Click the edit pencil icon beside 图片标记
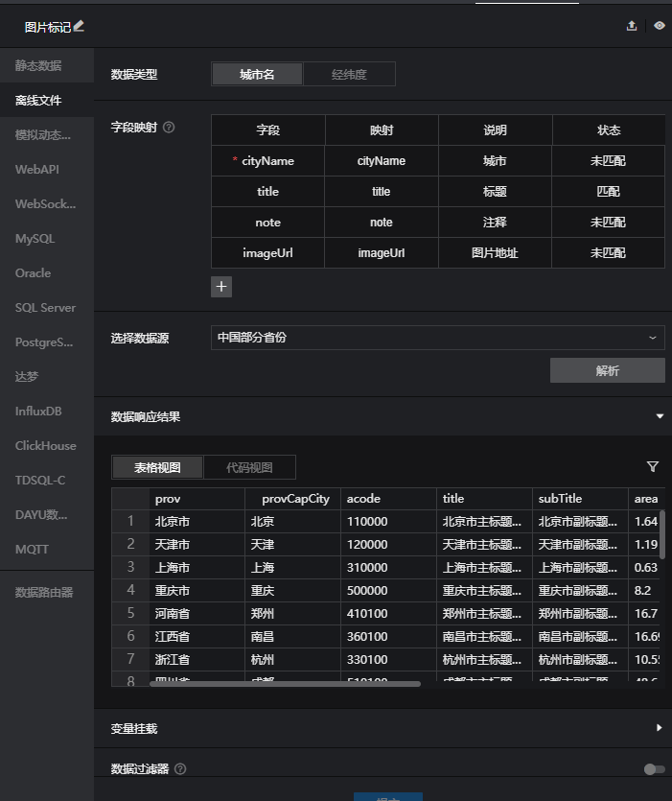Viewport: 672px width, 801px height. (80, 26)
